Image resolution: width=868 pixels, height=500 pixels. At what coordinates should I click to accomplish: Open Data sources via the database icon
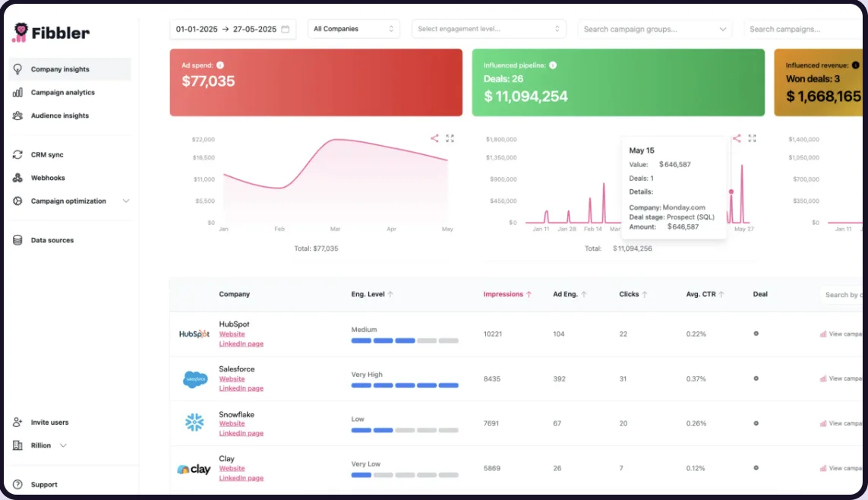(19, 239)
